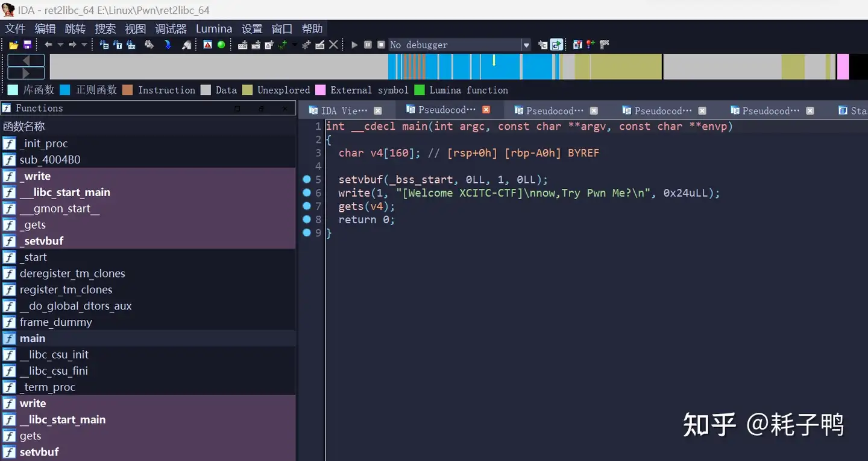Click the 'C' icon left of highlighted one
868x461 pixels.
point(543,45)
